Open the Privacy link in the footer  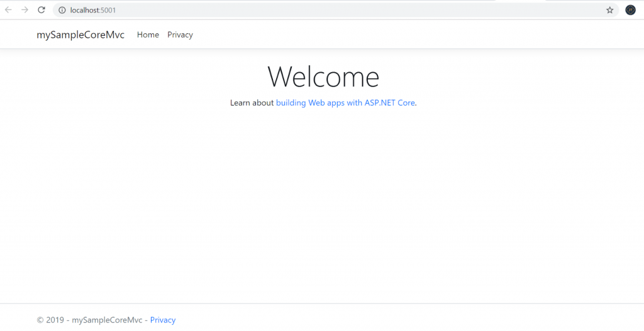(163, 320)
